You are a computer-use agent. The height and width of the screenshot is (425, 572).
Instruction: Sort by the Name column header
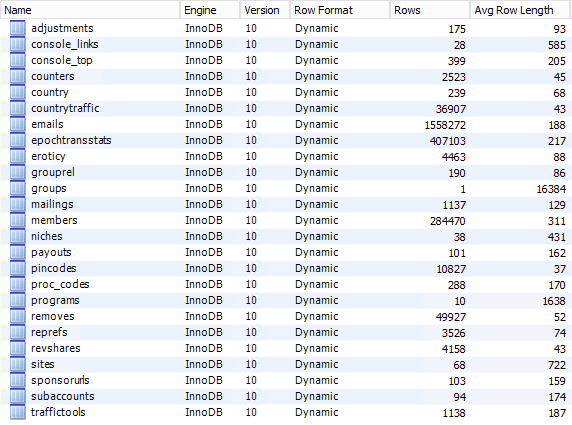90,10
